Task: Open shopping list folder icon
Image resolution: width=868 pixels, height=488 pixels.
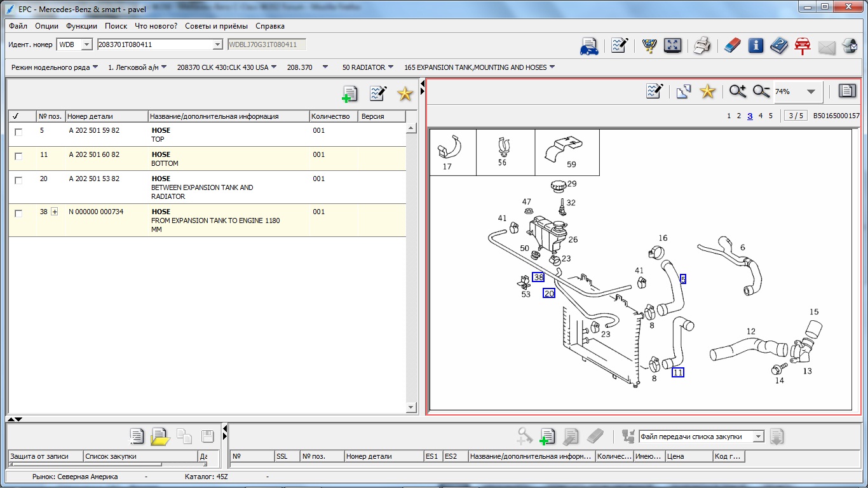Action: coord(160,437)
